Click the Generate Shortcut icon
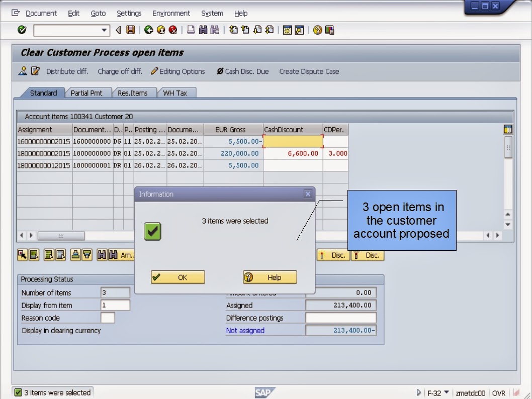 tap(299, 30)
